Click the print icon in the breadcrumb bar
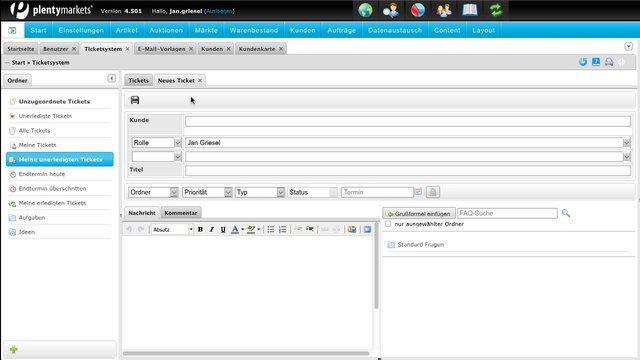Image resolution: width=640 pixels, height=360 pixels. click(609, 62)
